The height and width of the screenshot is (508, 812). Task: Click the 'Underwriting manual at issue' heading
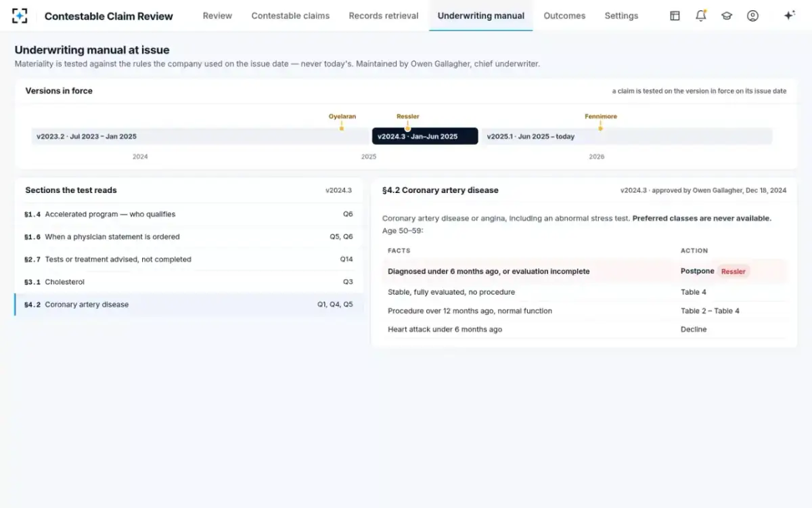(92, 50)
